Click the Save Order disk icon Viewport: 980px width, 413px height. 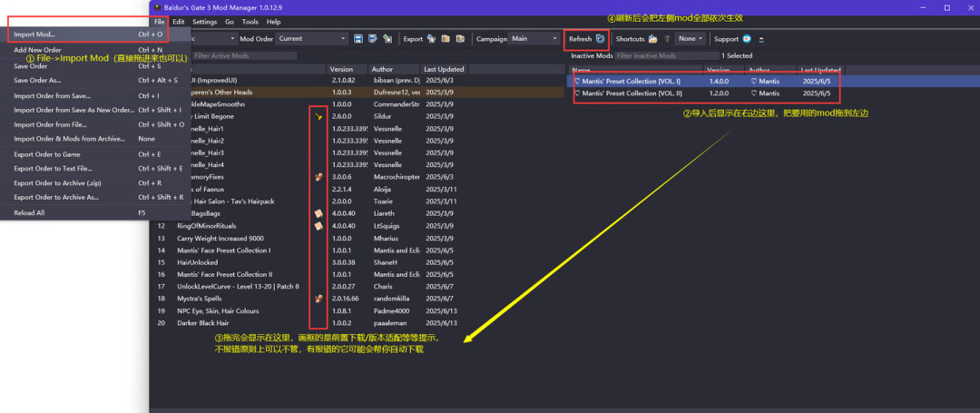point(358,39)
